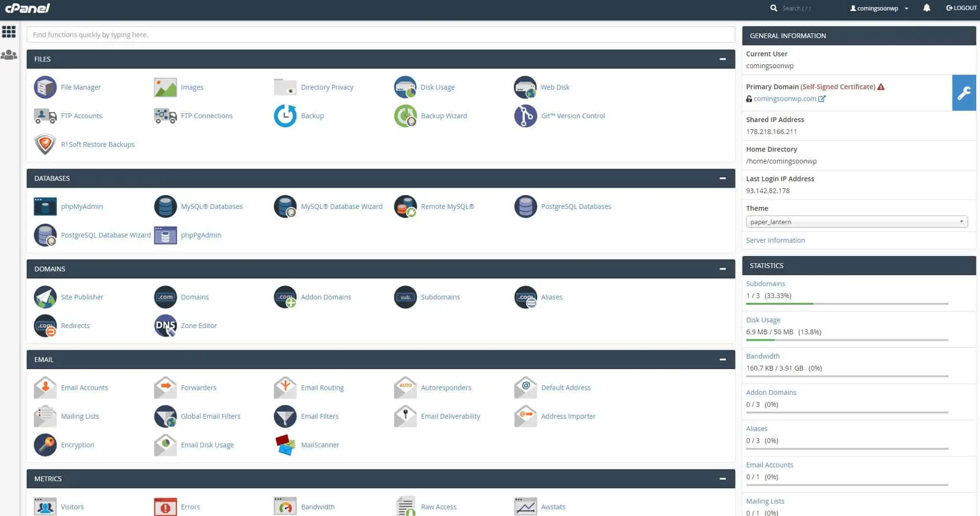Viewport: 980px width, 516px height.
Task: Open the Forwarders link
Action: pyautogui.click(x=198, y=388)
